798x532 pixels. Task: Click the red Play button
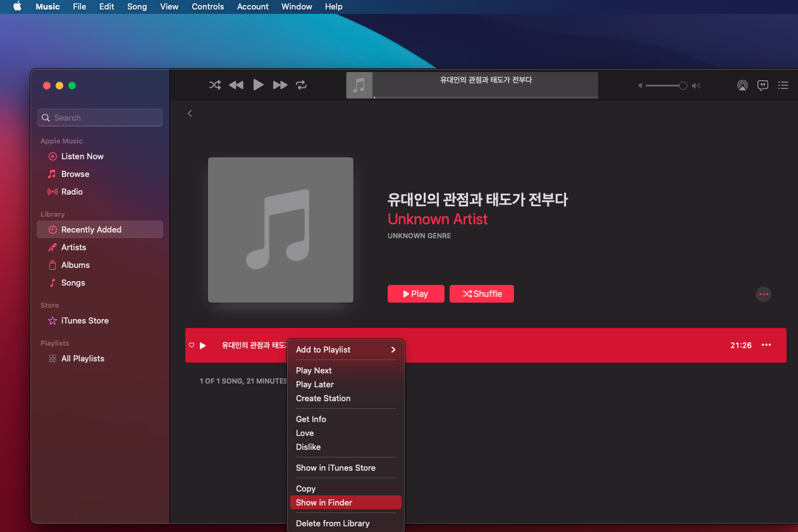coord(416,294)
